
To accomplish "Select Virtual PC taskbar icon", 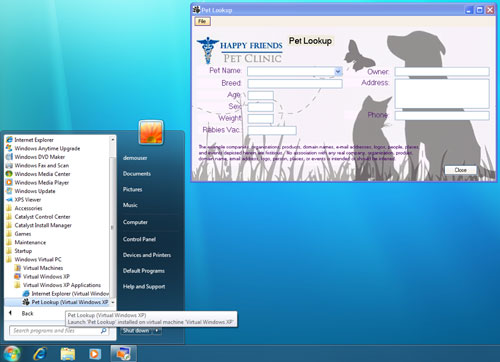I will (x=123, y=354).
